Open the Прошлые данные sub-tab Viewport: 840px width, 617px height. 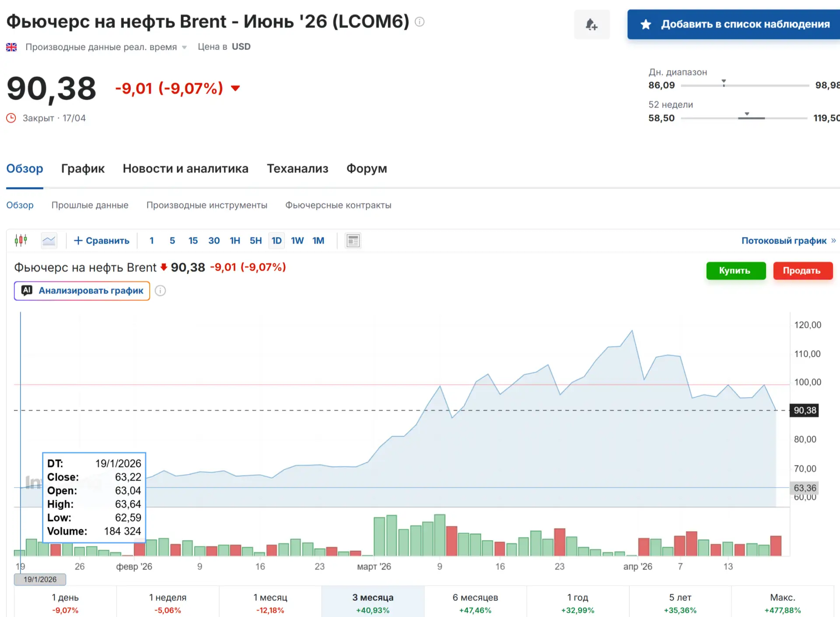pyautogui.click(x=90, y=205)
